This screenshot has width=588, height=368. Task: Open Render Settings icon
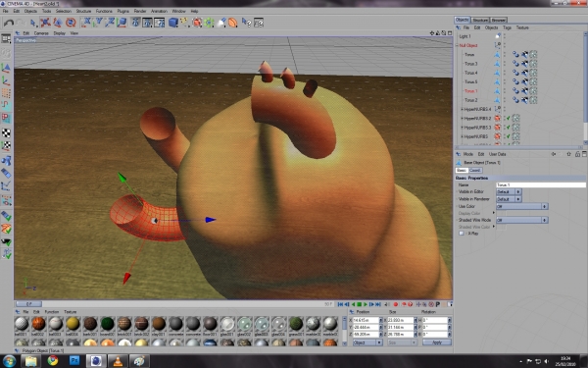pyautogui.click(x=159, y=23)
